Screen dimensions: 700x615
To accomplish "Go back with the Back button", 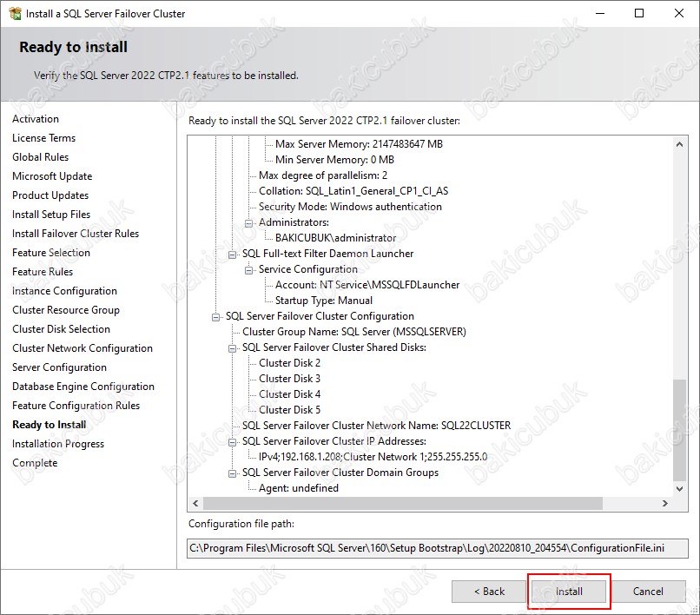I will (x=489, y=592).
